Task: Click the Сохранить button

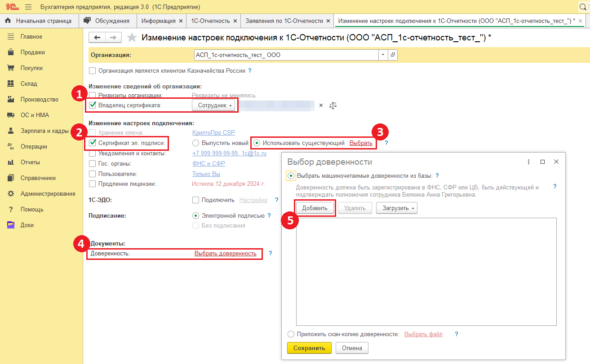Action: pos(309,348)
